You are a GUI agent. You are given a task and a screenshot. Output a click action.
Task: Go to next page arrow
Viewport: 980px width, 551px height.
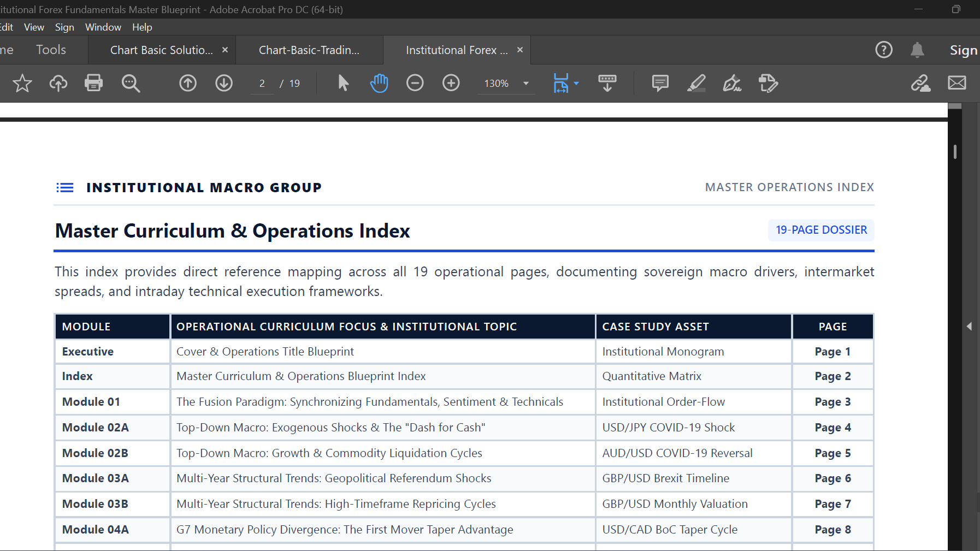tap(224, 83)
